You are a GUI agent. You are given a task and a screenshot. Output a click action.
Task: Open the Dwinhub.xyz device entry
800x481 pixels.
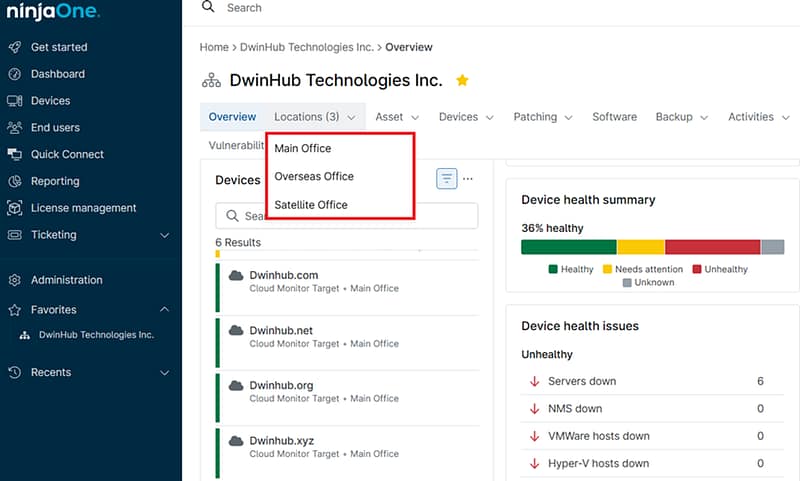347,452
